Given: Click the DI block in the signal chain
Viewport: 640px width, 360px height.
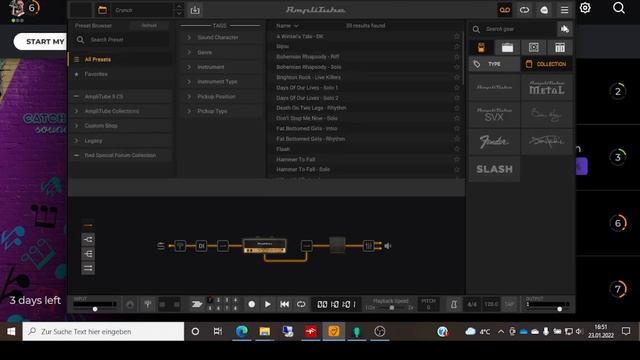Looking at the screenshot, I should pos(202,246).
